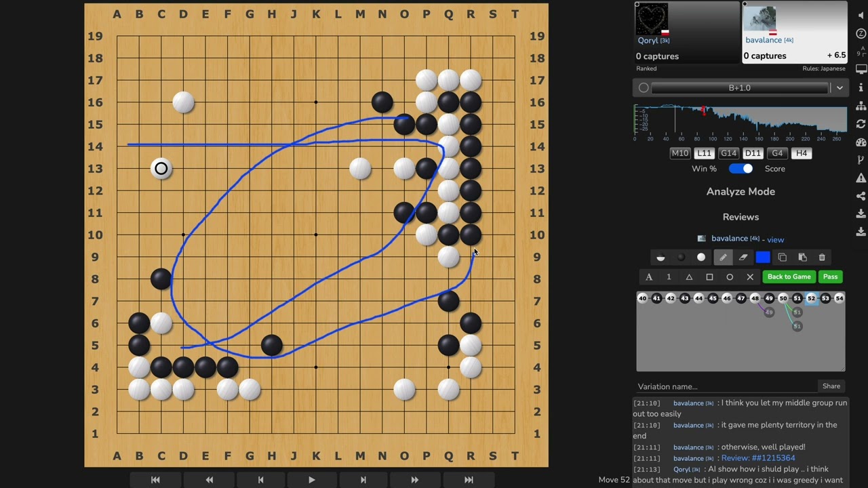
Task: Step back one move
Action: point(260,480)
